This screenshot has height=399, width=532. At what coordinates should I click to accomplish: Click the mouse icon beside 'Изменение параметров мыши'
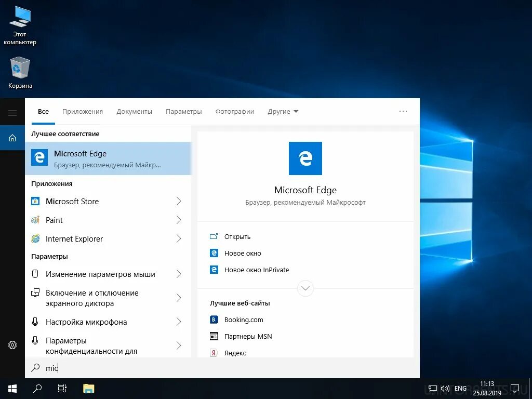click(35, 273)
